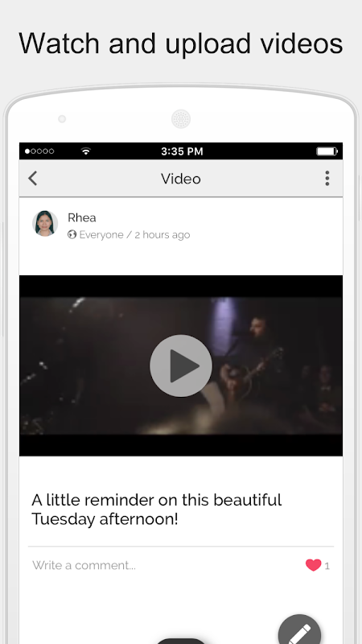
Task: Toggle the red heart like
Action: click(x=313, y=566)
